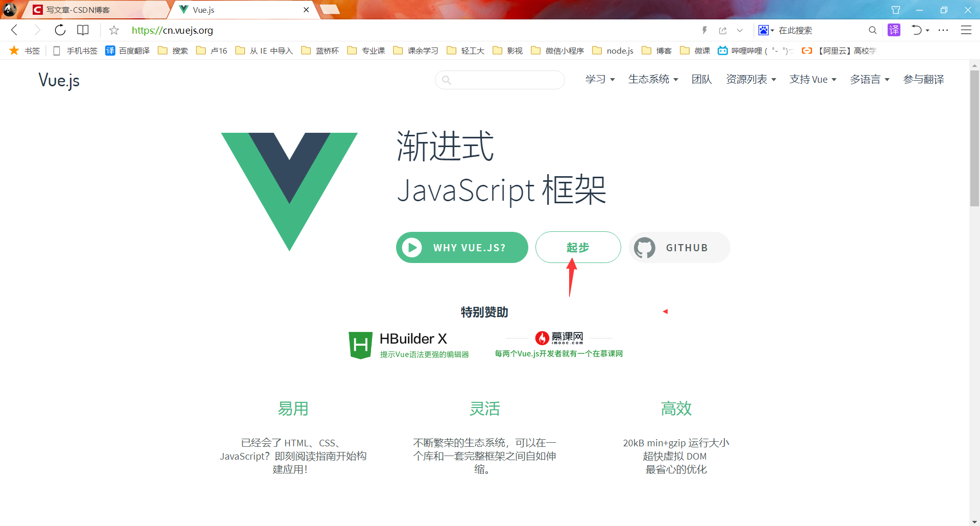The height and width of the screenshot is (526, 980).
Task: Open the purple translate extension icon
Action: pos(894,30)
